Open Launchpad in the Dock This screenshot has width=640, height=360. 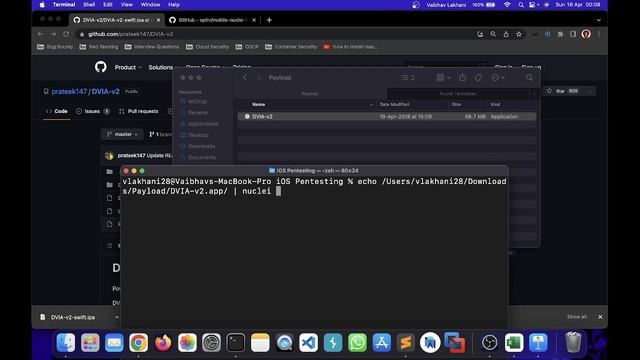[x=90, y=342]
